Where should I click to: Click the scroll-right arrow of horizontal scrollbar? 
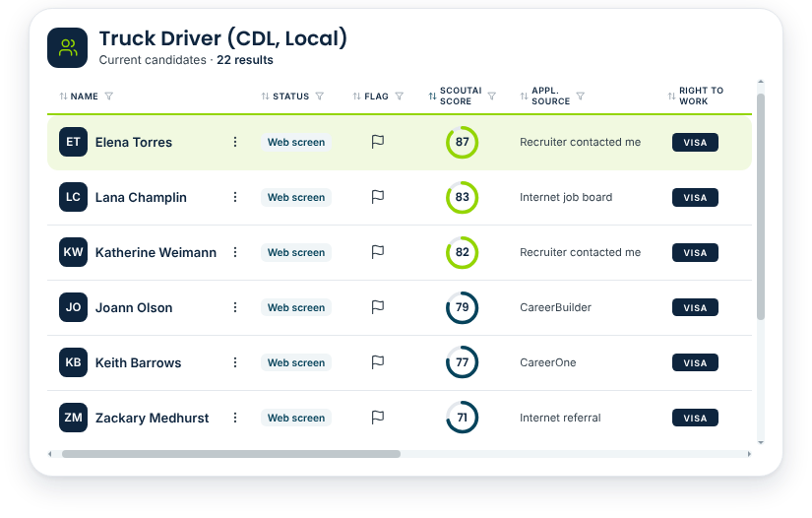coord(749,454)
